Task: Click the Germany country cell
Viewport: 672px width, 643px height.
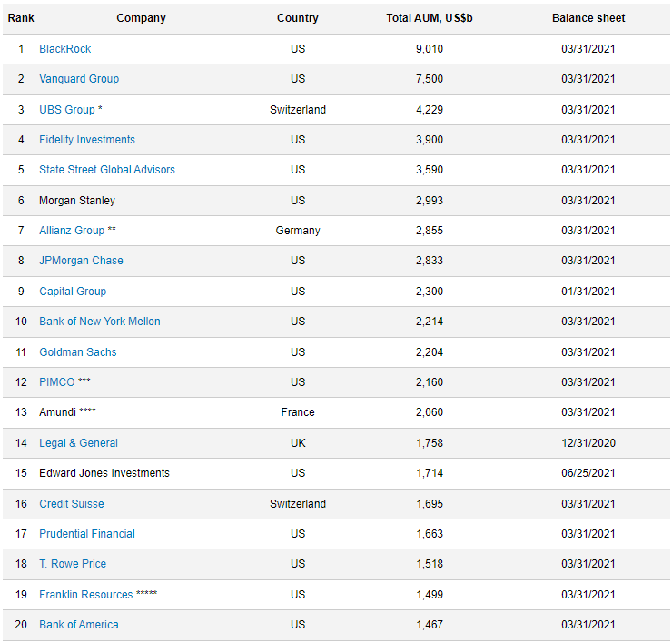Action: [298, 231]
